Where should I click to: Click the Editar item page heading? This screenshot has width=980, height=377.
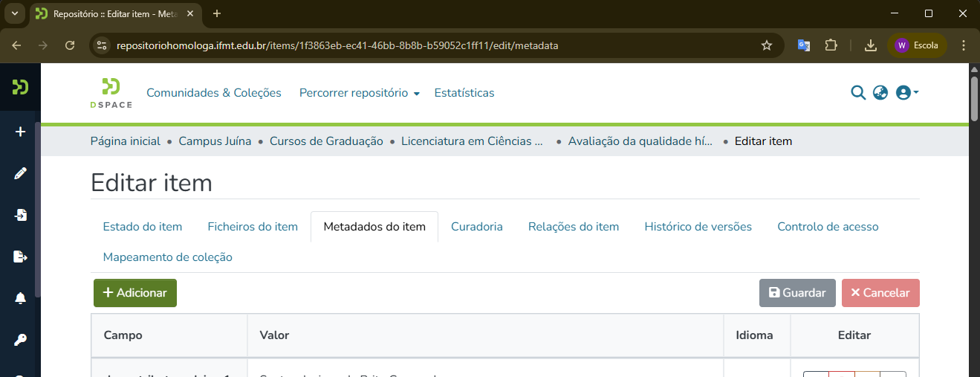click(x=152, y=183)
